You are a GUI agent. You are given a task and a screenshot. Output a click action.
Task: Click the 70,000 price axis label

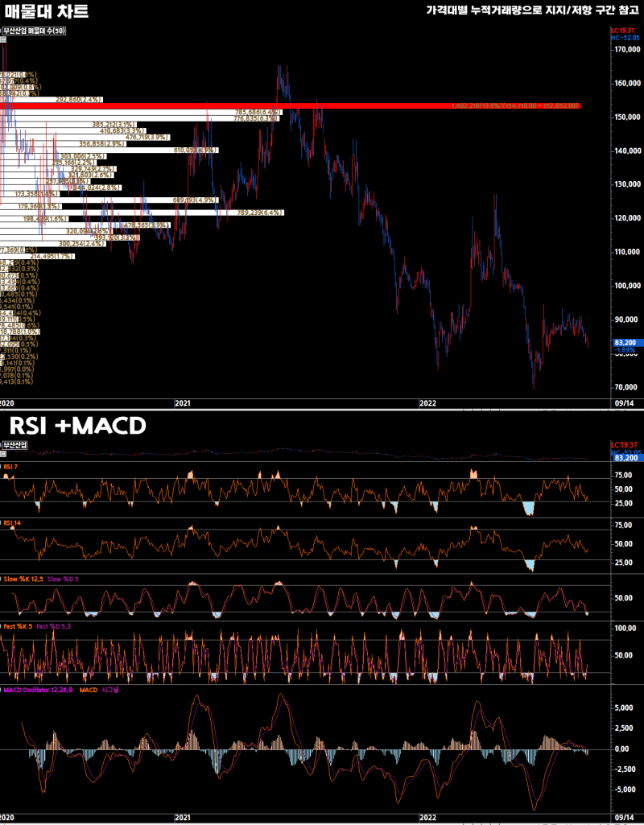(628, 386)
